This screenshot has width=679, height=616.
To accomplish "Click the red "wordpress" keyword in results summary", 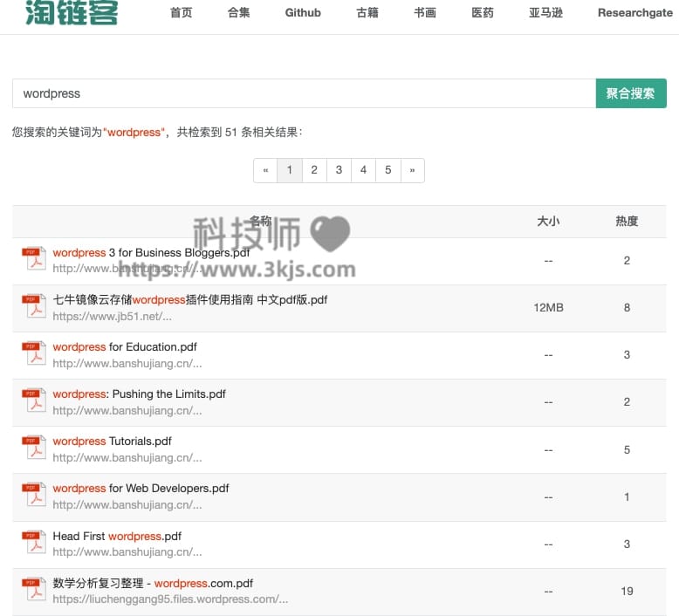I will click(134, 132).
